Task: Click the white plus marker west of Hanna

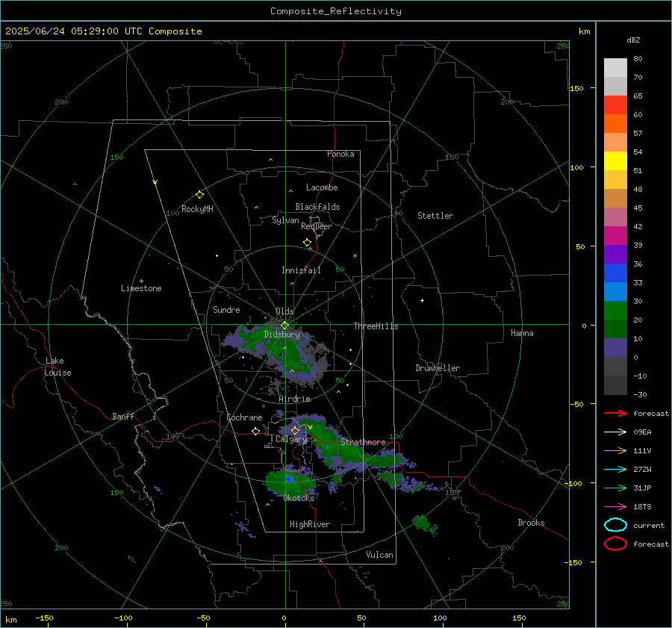Action: pos(422,300)
